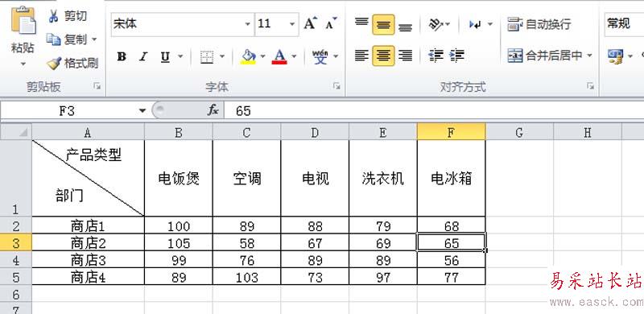Open the font color dropdown arrow
Image resolution: width=644 pixels, height=314 pixels.
tap(294, 56)
